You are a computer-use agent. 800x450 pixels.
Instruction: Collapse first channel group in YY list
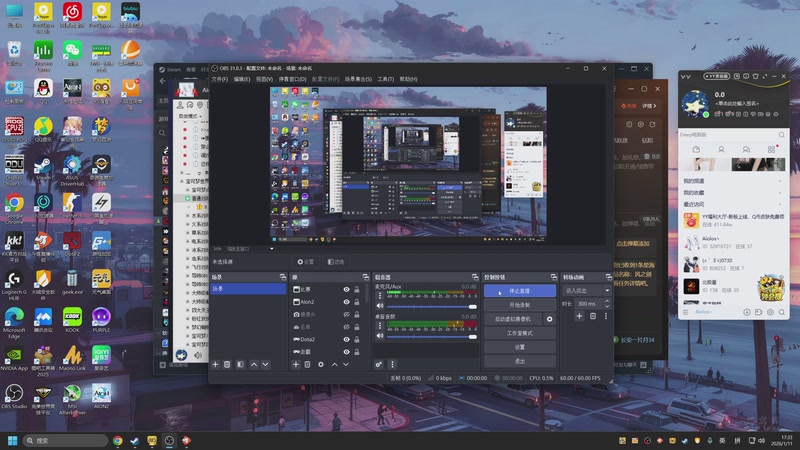click(780, 181)
